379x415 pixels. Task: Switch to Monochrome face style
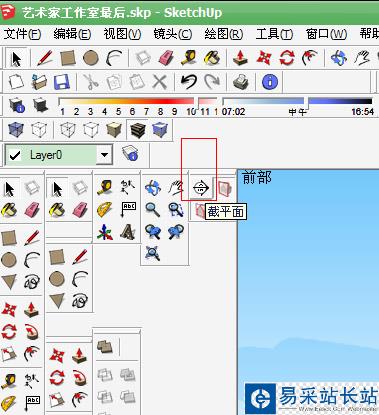(x=160, y=129)
